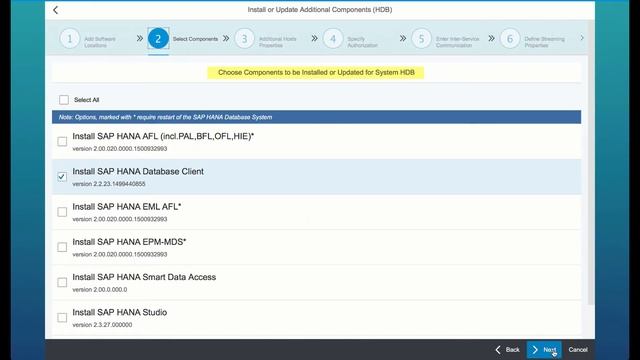
Task: Tick the Select All checkbox
Action: point(64,100)
